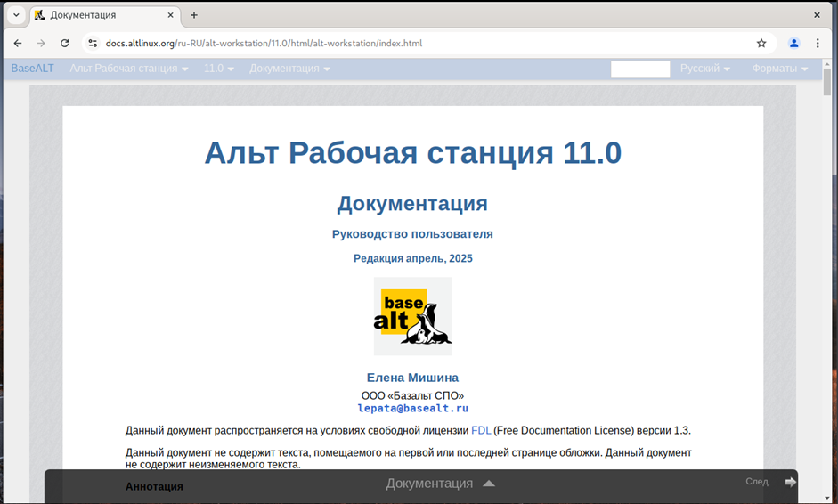Select the Документация browser tab
Screen dimensions: 838x504
tap(98, 15)
